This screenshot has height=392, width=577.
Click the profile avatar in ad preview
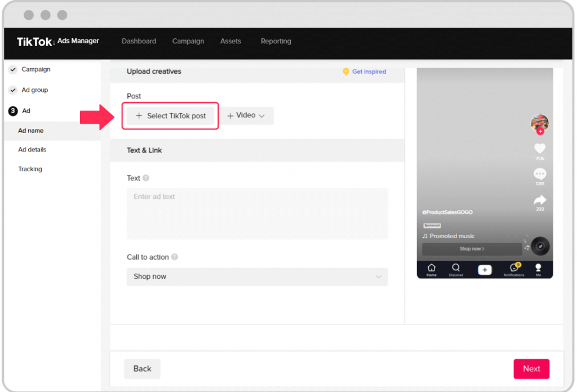(539, 123)
